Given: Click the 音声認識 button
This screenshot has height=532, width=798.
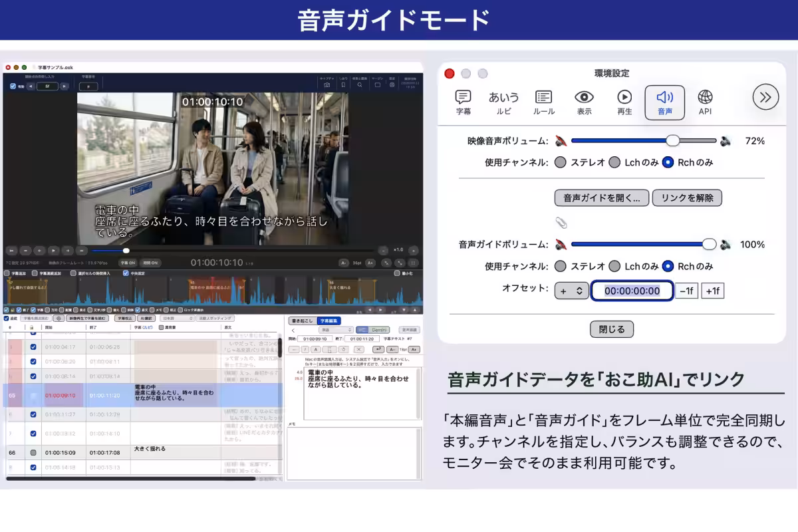Looking at the screenshot, I should (409, 330).
